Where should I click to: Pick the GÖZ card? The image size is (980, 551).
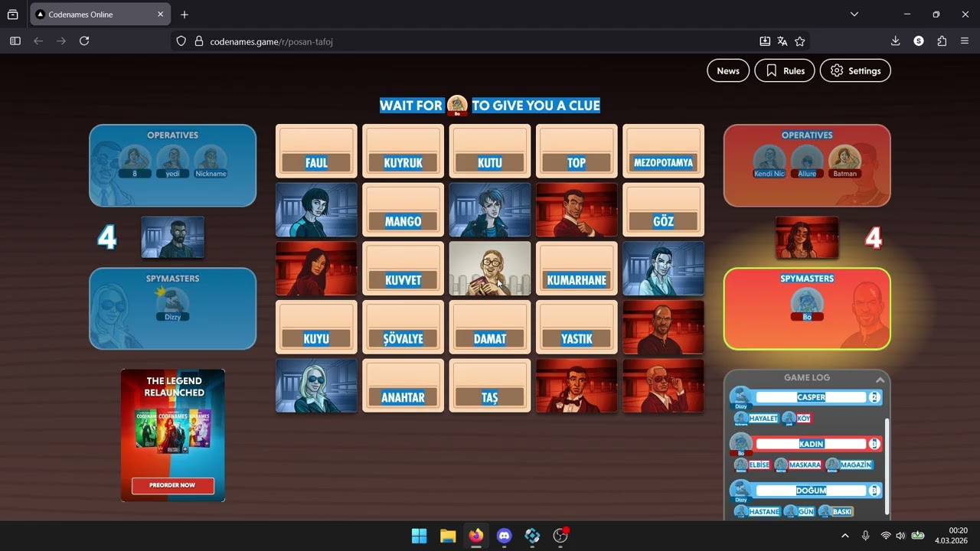pyautogui.click(x=663, y=210)
